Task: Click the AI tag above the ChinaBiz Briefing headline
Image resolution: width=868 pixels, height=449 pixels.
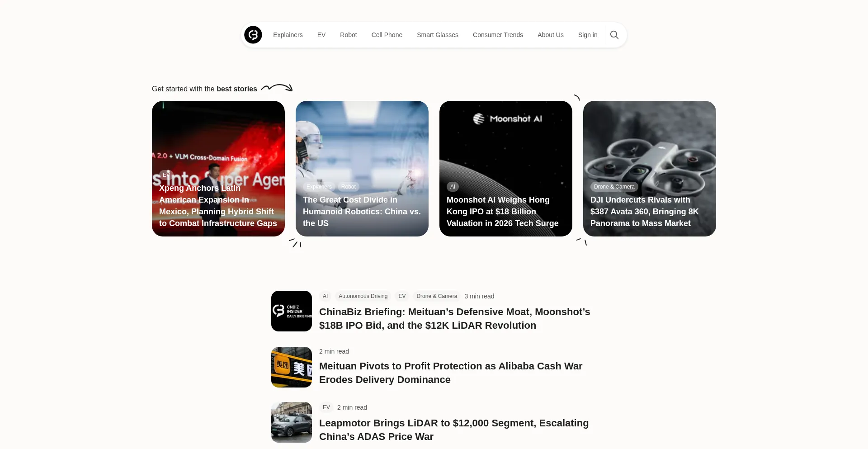Action: [325, 296]
